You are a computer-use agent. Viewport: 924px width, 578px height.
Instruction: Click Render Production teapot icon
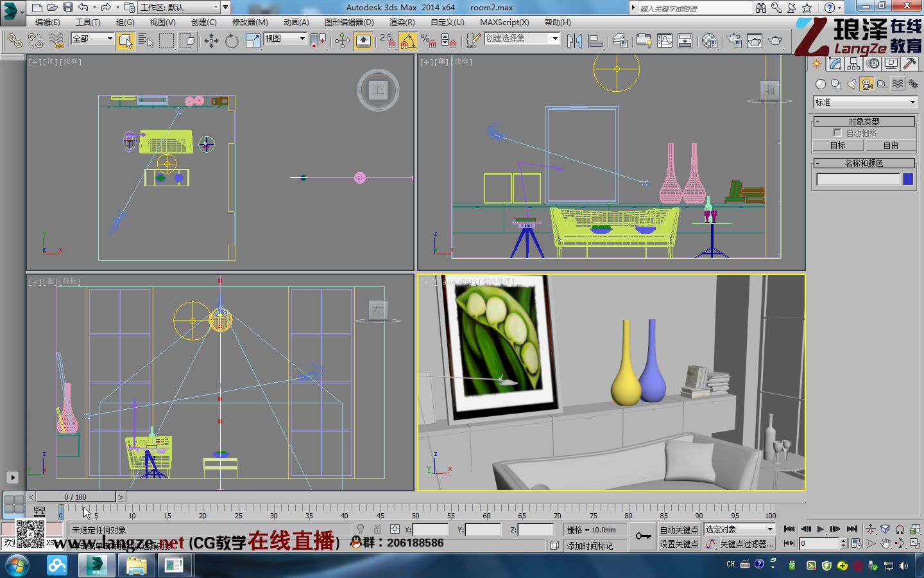[776, 41]
